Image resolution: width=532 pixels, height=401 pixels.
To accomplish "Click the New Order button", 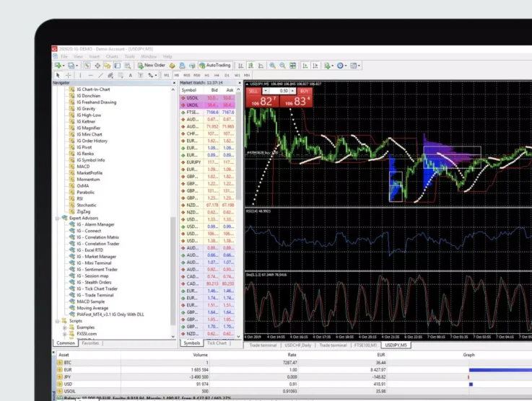I will tap(152, 66).
